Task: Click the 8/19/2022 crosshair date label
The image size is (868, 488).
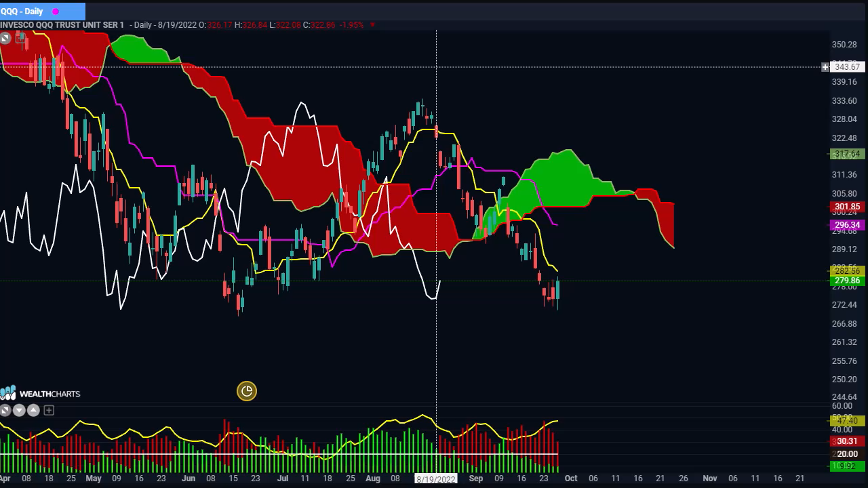Action: [436, 479]
